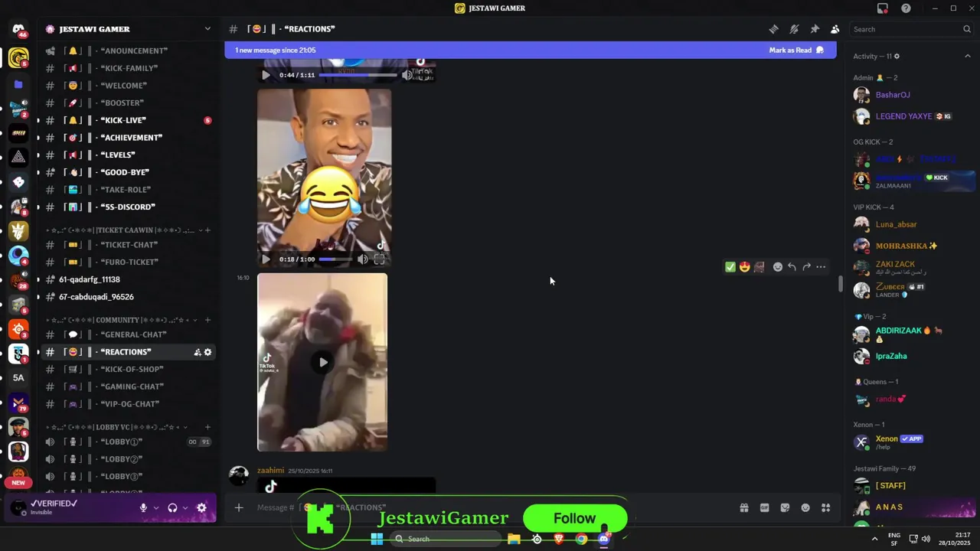Image resolution: width=980 pixels, height=551 pixels.
Task: Open user settings gear
Action: tap(201, 507)
